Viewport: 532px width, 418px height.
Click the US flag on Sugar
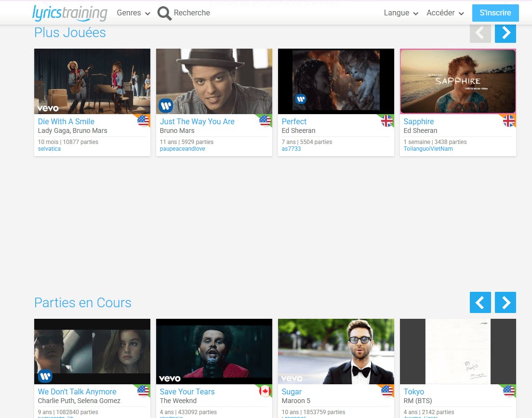click(387, 391)
